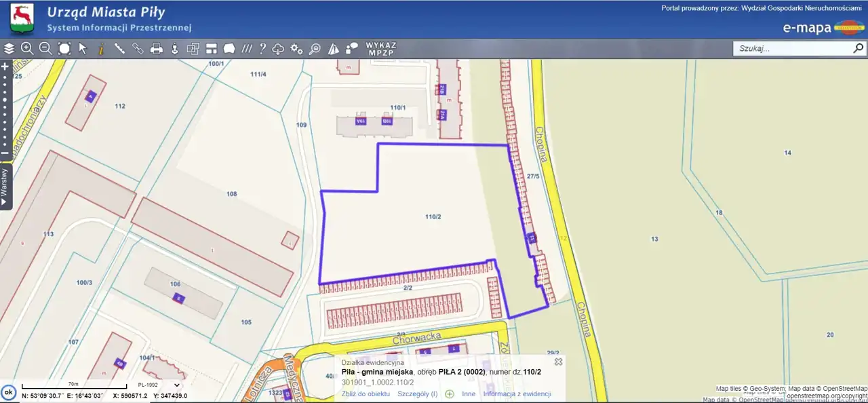The width and height of the screenshot is (868, 403).
Task: Expand the Warstwy side panel
Action: [5, 187]
